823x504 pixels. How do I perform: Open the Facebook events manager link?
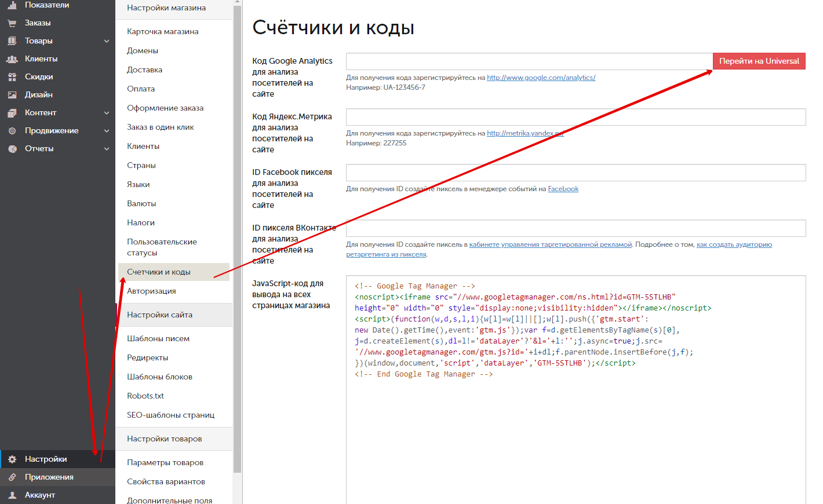[x=563, y=189]
